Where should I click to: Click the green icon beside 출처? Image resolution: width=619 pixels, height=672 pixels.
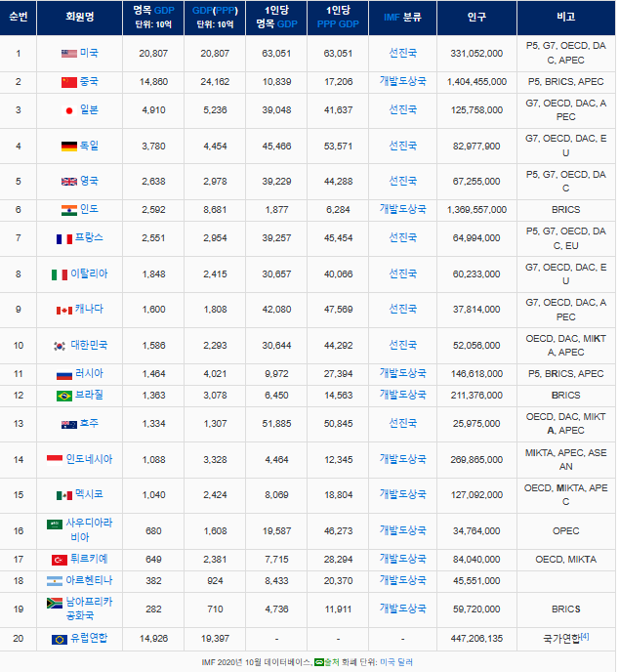tap(319, 662)
